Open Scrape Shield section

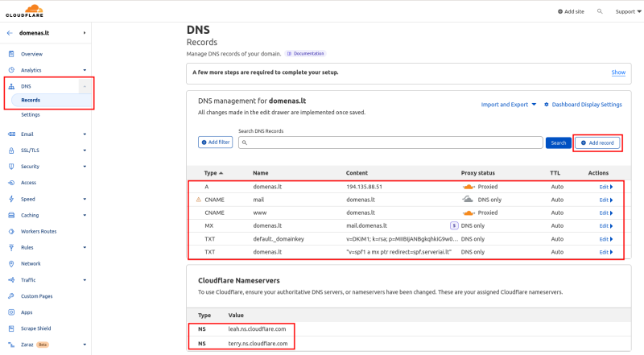(x=35, y=328)
